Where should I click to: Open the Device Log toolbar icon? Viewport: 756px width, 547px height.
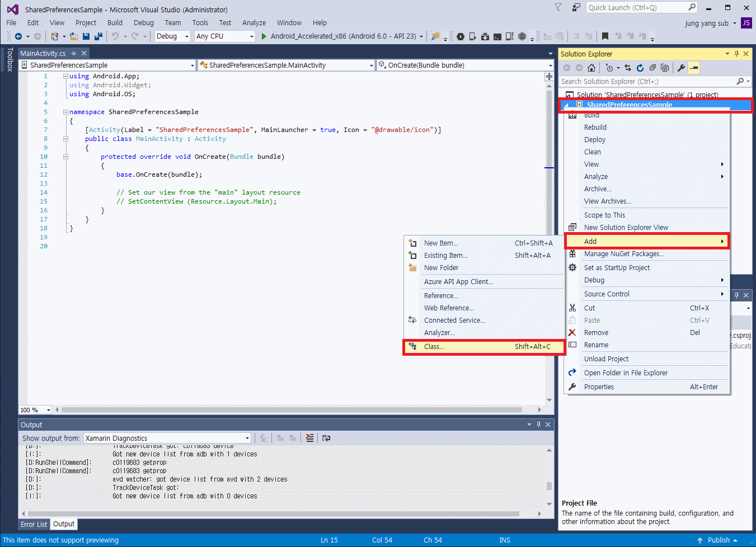point(510,36)
